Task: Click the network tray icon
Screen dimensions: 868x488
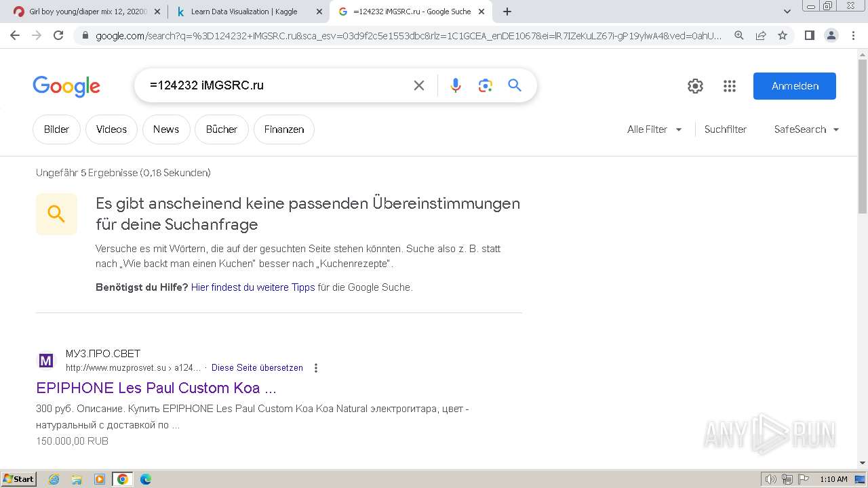Action: click(x=787, y=479)
